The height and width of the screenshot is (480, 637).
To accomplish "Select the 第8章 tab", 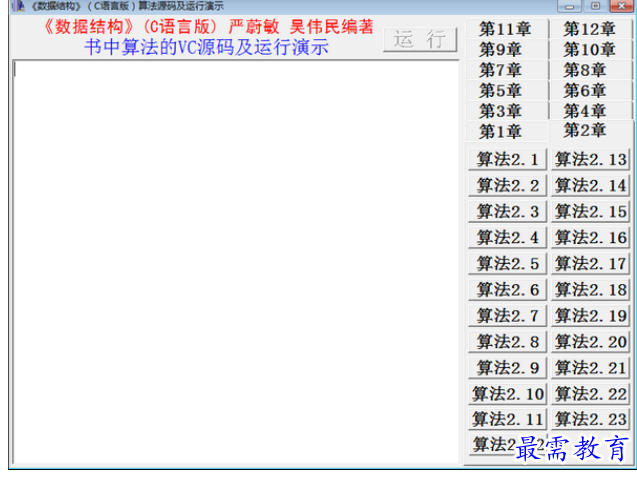I will click(590, 70).
